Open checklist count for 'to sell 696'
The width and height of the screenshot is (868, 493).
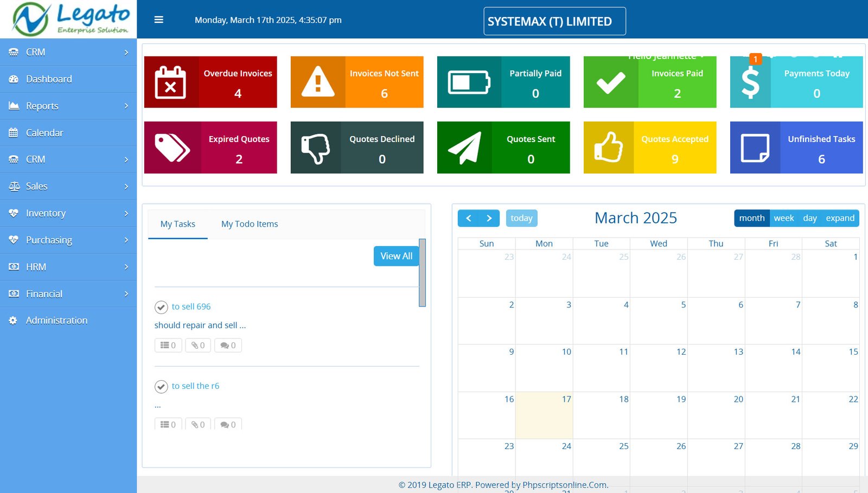point(168,345)
